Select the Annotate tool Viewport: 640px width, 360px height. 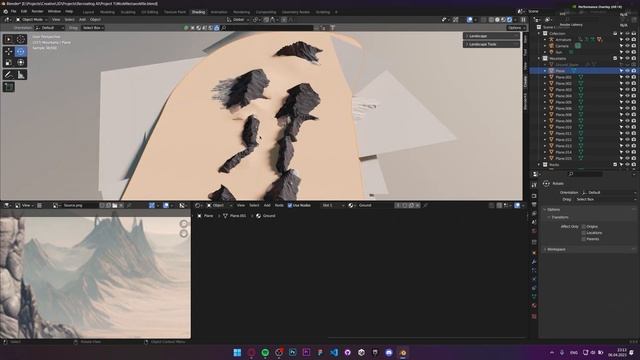click(9, 74)
